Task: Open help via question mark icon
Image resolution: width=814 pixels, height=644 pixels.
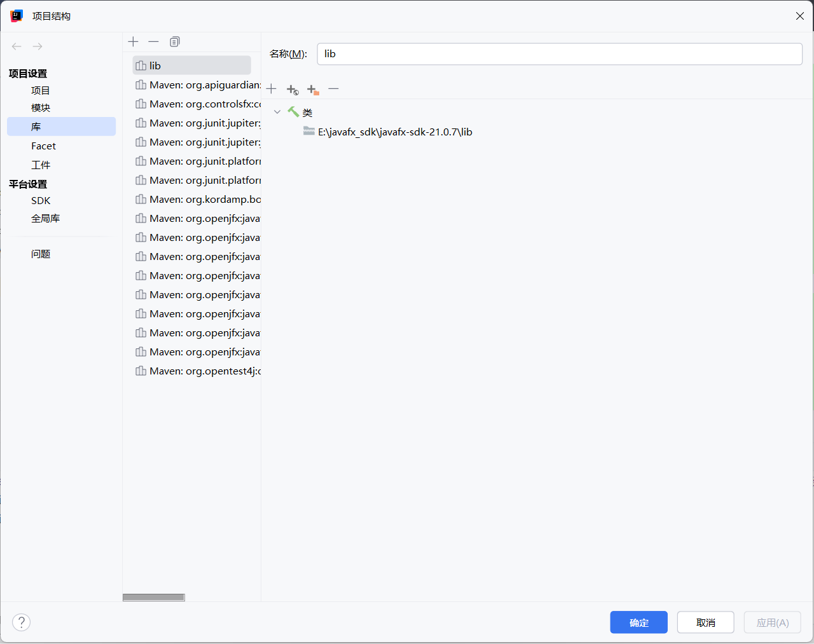Action: click(x=22, y=622)
